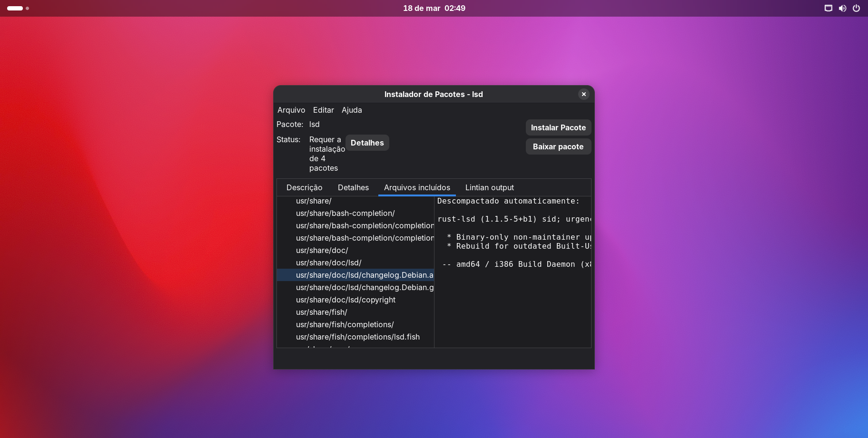Click the Detalhes button next to Status
This screenshot has width=868, height=438.
[x=367, y=143]
